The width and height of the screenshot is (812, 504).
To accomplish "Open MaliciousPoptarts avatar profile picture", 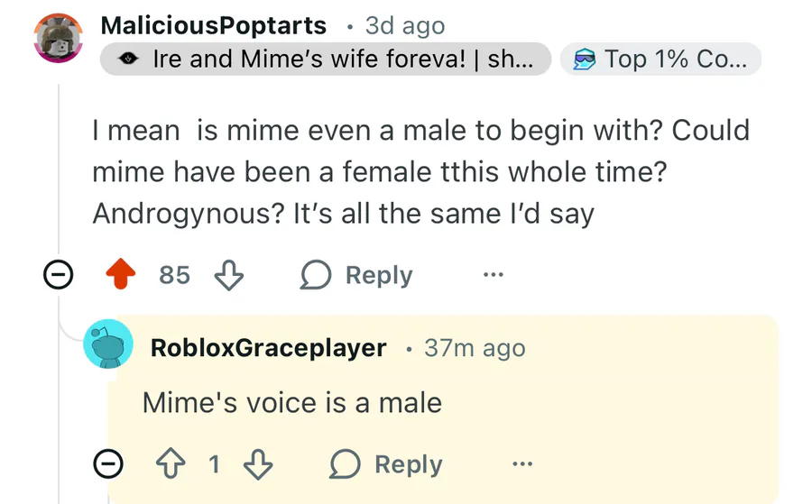I will point(59,40).
